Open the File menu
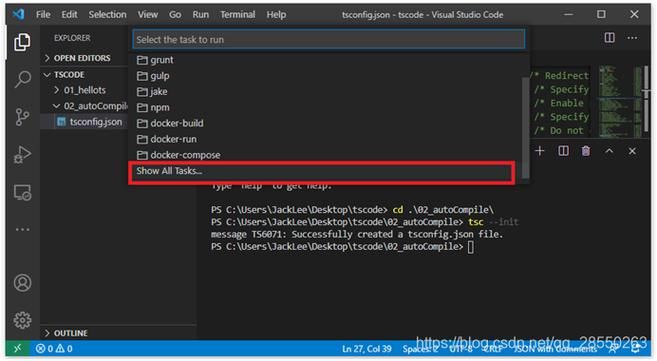This screenshot has height=361, width=657. pos(43,14)
